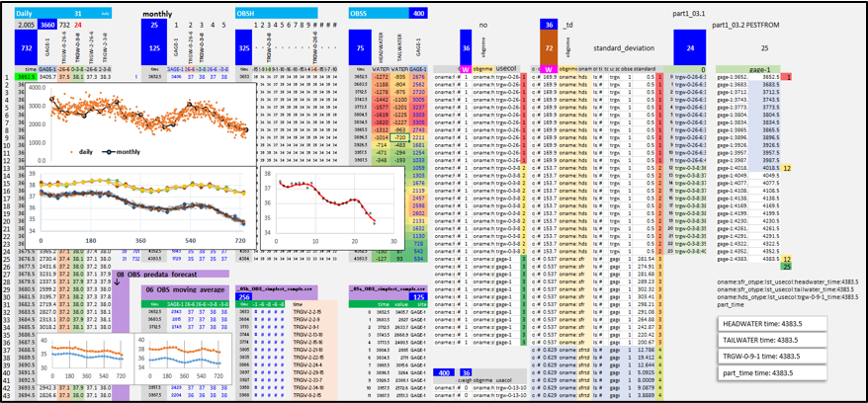Click the 08 OBS predata forecast header

pyautogui.click(x=171, y=274)
